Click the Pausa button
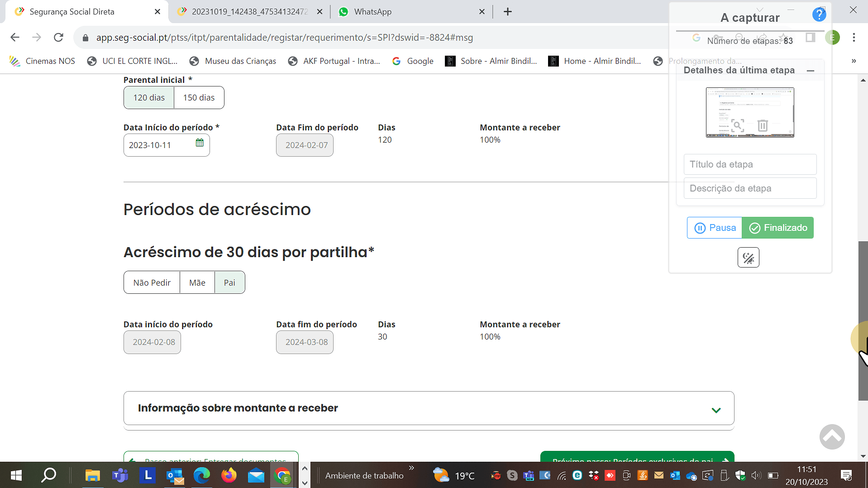Viewport: 868px width, 488px height. (x=715, y=228)
